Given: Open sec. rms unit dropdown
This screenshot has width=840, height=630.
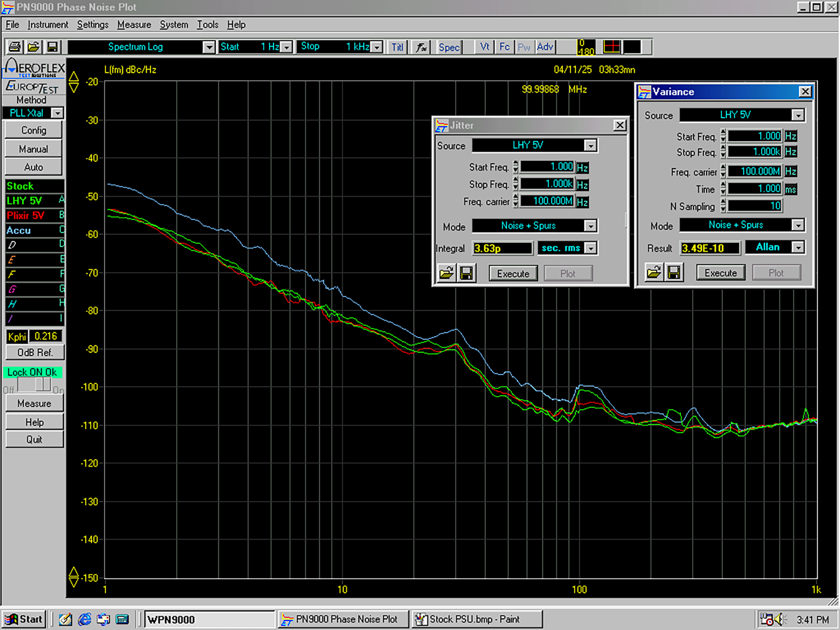Looking at the screenshot, I should (x=591, y=248).
